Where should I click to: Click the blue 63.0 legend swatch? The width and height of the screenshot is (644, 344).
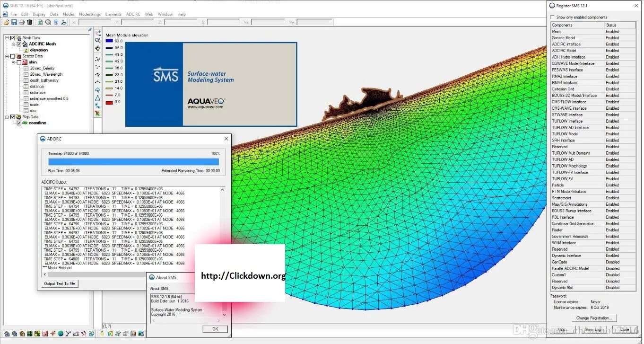pos(109,41)
